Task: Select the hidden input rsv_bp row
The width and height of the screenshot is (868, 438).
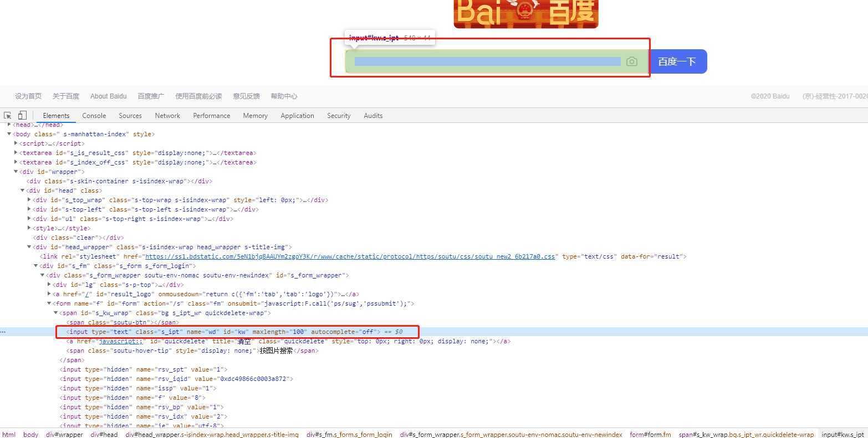Action: tap(434, 407)
